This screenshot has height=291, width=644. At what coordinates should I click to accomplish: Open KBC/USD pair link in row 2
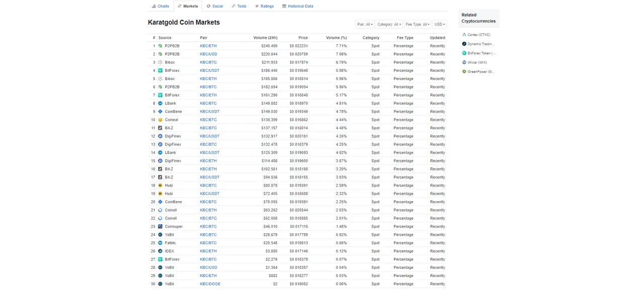point(208,54)
